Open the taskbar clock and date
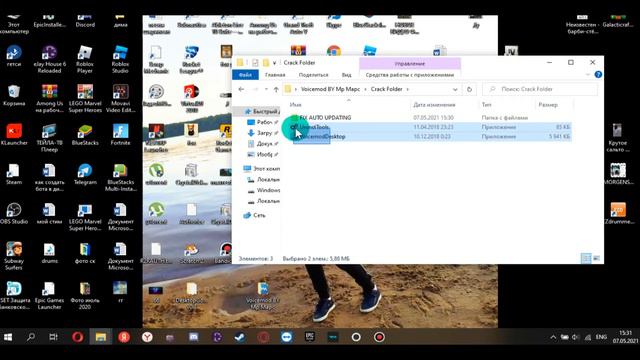640x360 pixels. pos(625,337)
